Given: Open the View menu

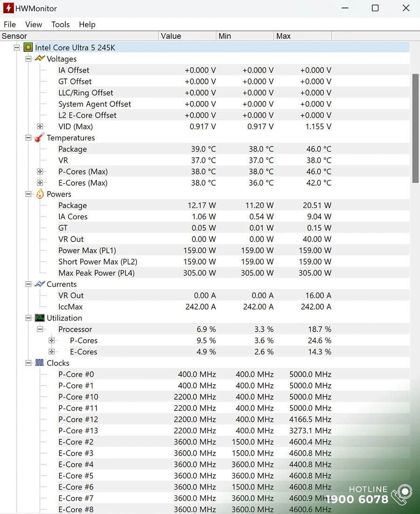Looking at the screenshot, I should pyautogui.click(x=34, y=25).
